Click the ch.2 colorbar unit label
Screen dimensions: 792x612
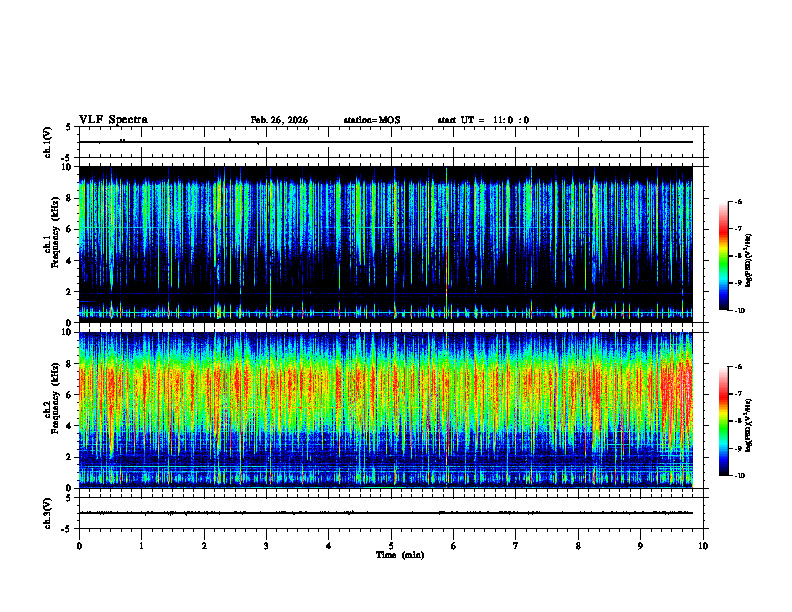749,425
